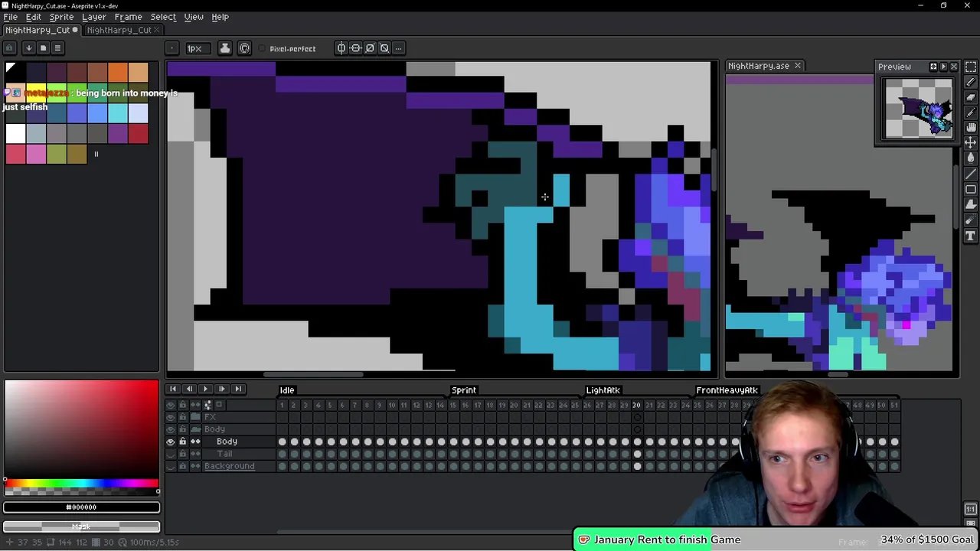Close the Preview window
The width and height of the screenshot is (980, 551).
tap(953, 67)
